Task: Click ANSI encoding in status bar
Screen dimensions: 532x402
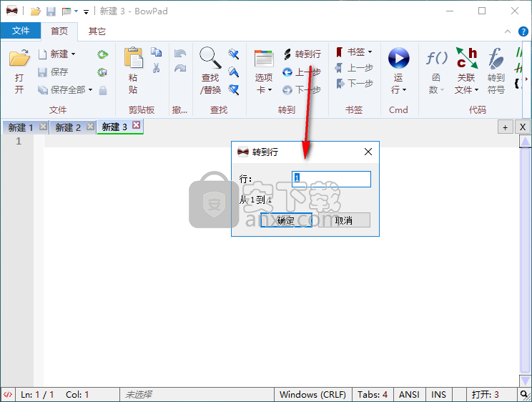Action: [409, 395]
